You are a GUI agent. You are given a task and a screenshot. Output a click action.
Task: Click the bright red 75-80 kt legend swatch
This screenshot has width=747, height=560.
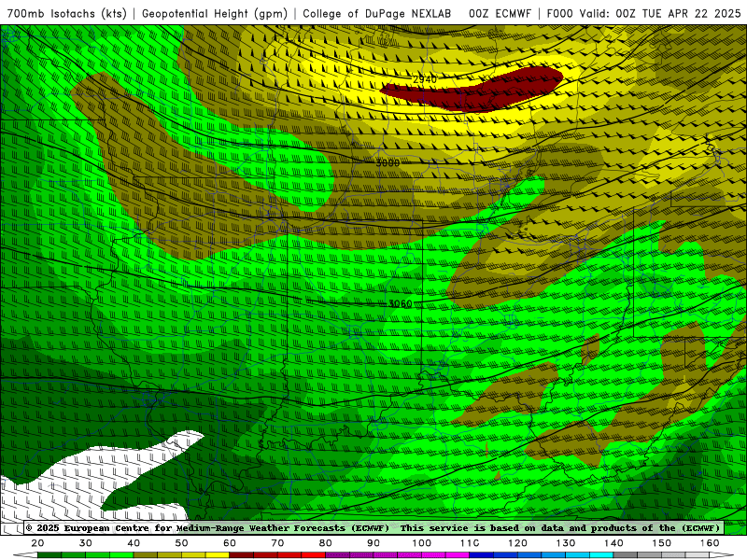(314, 555)
